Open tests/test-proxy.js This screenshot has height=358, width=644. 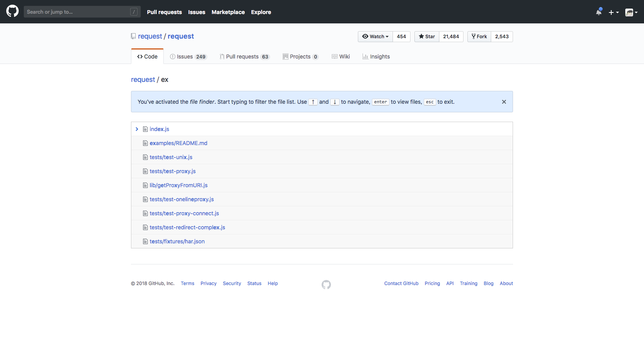click(173, 171)
